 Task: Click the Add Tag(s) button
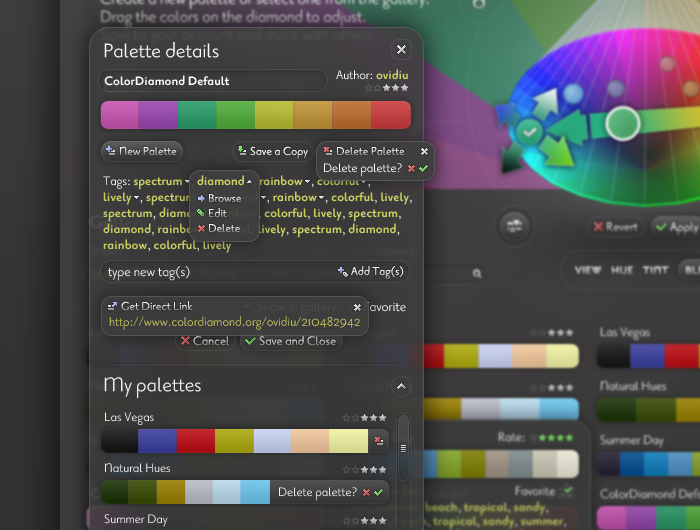tap(371, 271)
